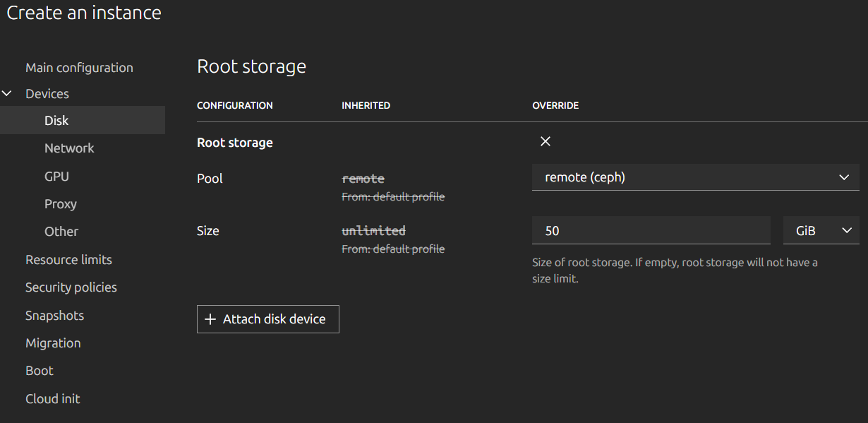Click the bold 'Root storage' row label

pos(235,143)
